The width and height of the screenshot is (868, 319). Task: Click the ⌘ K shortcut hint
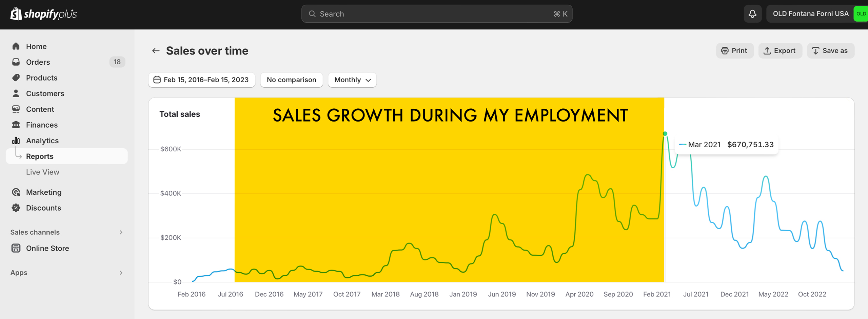tap(560, 14)
